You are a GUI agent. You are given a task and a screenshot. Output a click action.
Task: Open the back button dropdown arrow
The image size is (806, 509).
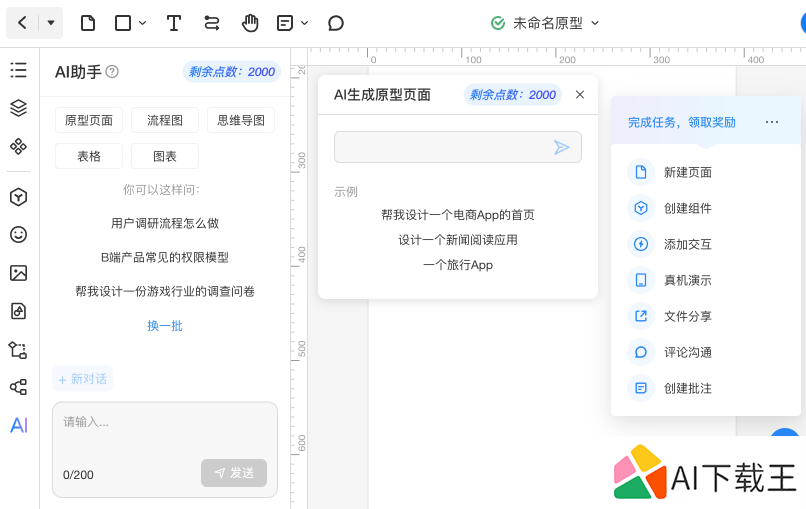pyautogui.click(x=51, y=22)
